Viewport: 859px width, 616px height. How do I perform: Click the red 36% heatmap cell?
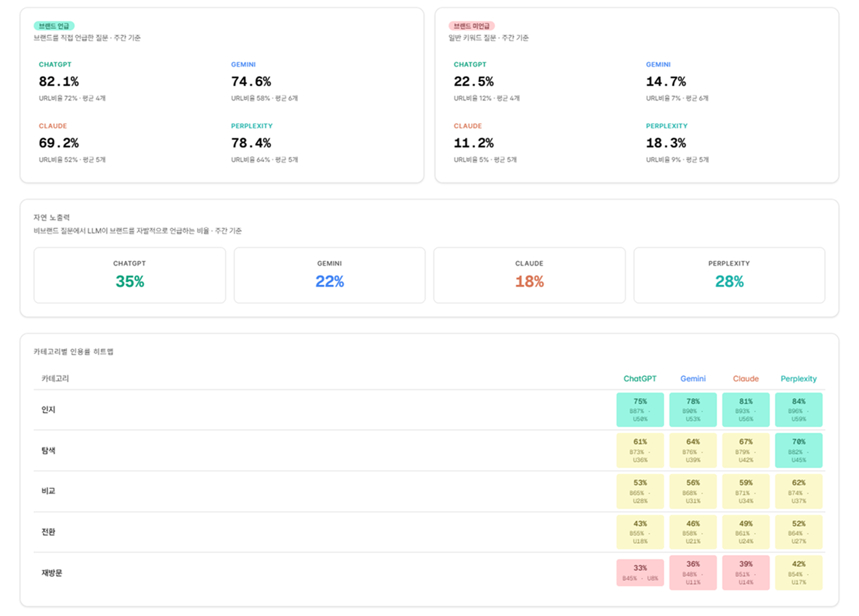pos(693,573)
